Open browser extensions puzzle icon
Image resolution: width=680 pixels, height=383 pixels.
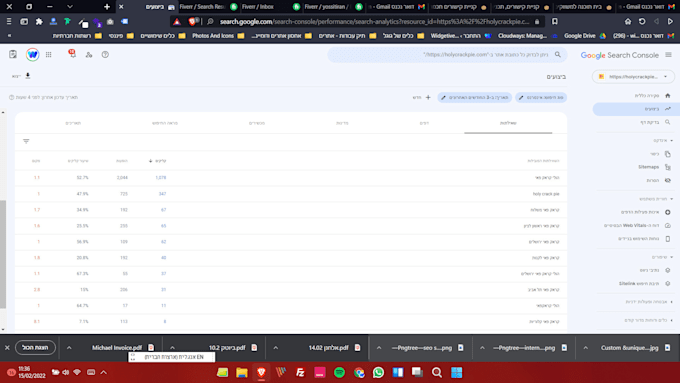click(39, 21)
